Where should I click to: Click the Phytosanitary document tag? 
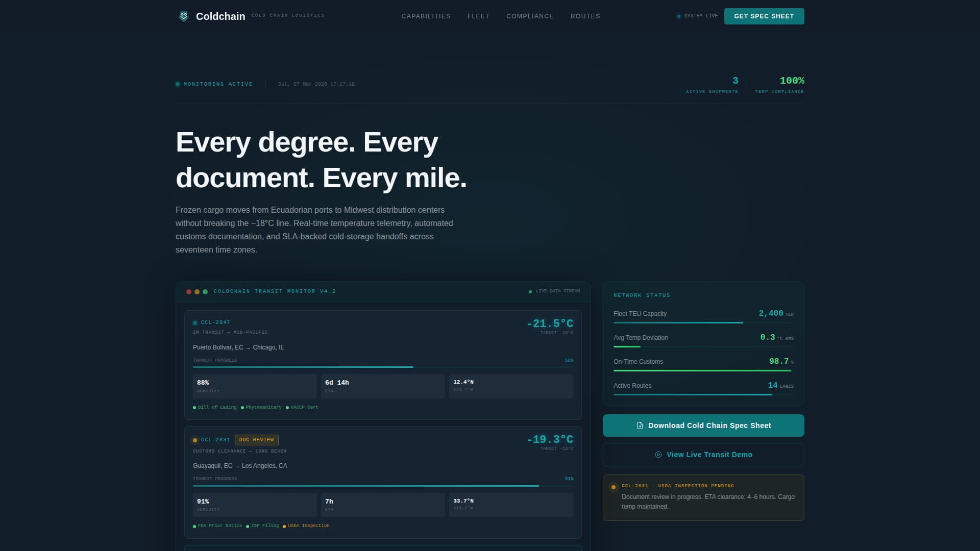pos(261,408)
